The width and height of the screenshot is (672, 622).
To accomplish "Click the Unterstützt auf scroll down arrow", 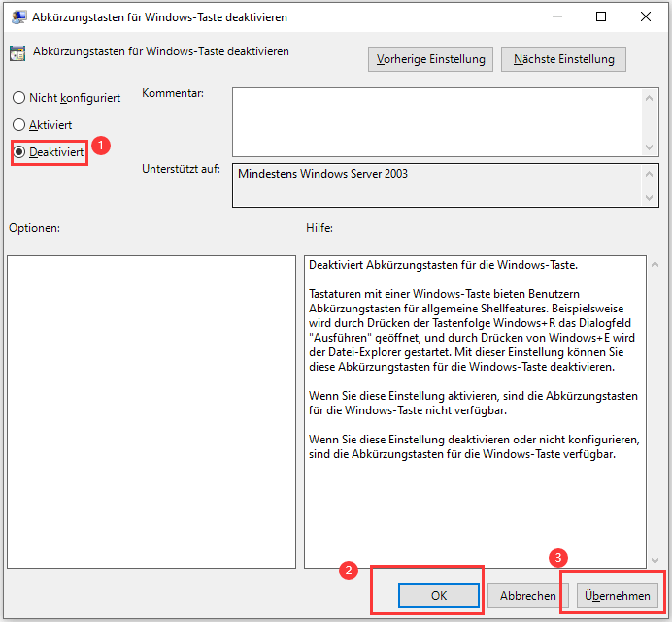I will (650, 198).
